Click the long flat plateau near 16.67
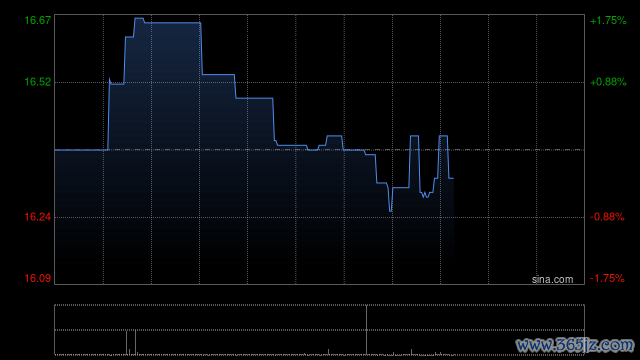 point(172,23)
